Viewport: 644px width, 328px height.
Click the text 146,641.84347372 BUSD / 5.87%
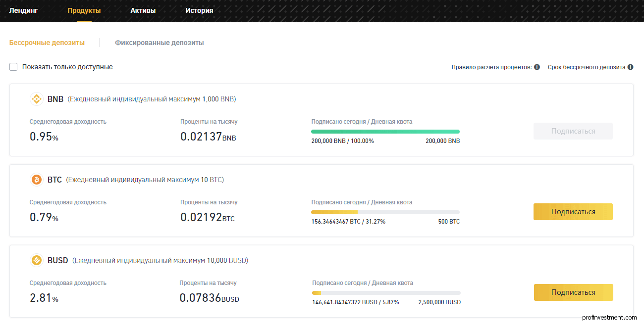tap(356, 302)
